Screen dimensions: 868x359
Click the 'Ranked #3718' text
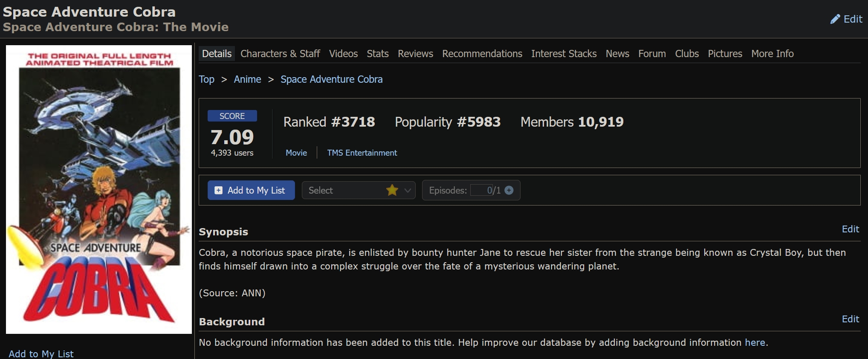(329, 122)
